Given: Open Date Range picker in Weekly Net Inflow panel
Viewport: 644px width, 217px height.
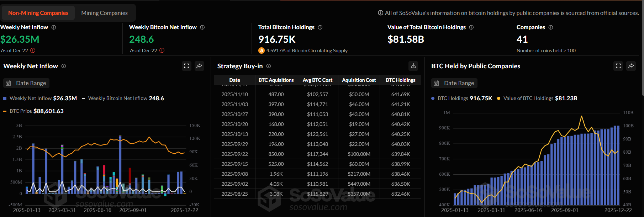Looking at the screenshot, I should click(x=27, y=83).
